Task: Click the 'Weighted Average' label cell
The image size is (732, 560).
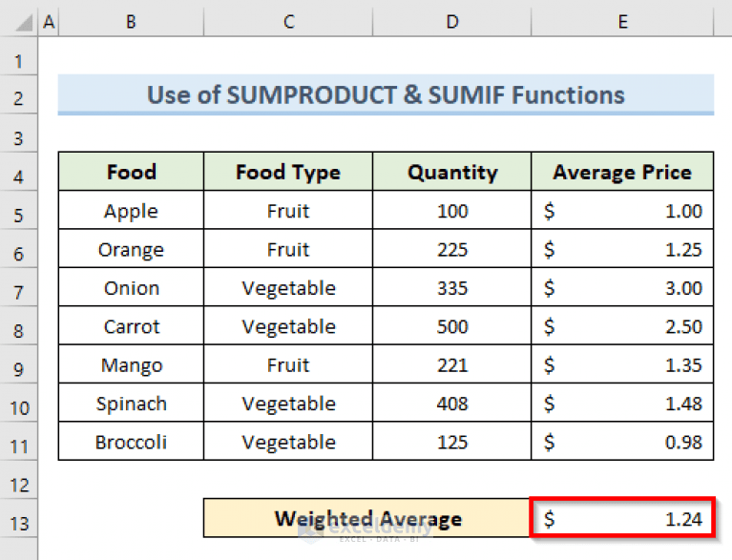Action: coord(366,518)
